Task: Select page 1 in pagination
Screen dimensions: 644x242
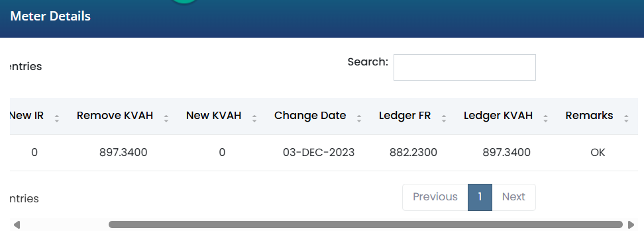Action: pyautogui.click(x=480, y=197)
